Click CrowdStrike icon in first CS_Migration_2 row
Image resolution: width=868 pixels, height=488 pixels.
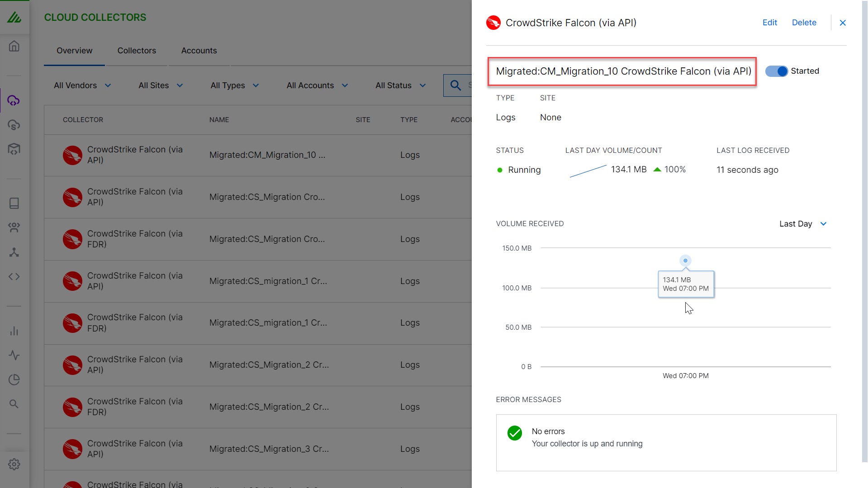[72, 365]
